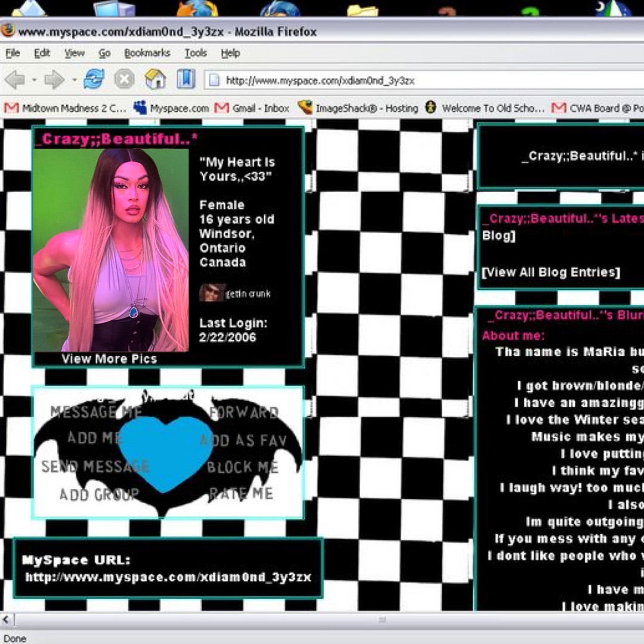Click BLOCK ME on the contact box

(242, 467)
